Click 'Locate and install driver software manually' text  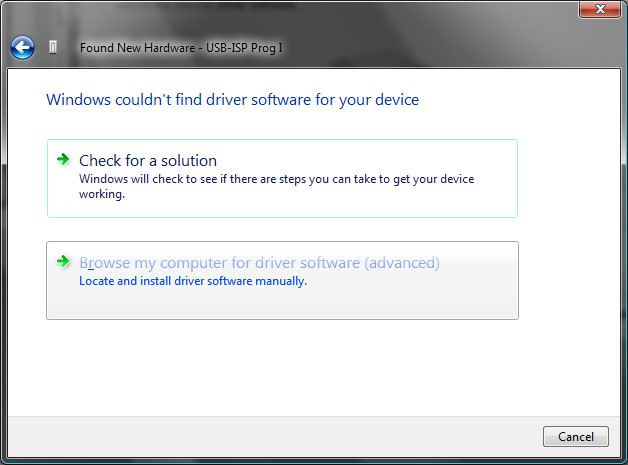pyautogui.click(x=193, y=281)
